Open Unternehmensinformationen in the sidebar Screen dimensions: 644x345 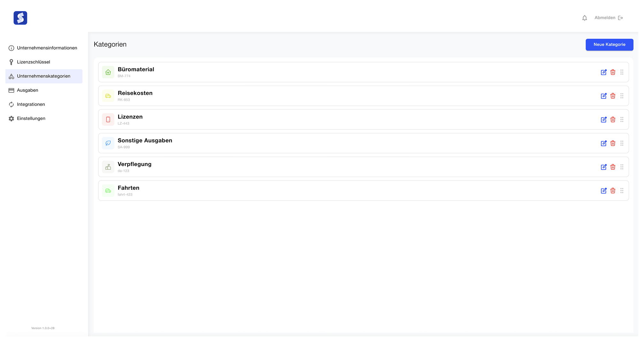click(x=47, y=48)
